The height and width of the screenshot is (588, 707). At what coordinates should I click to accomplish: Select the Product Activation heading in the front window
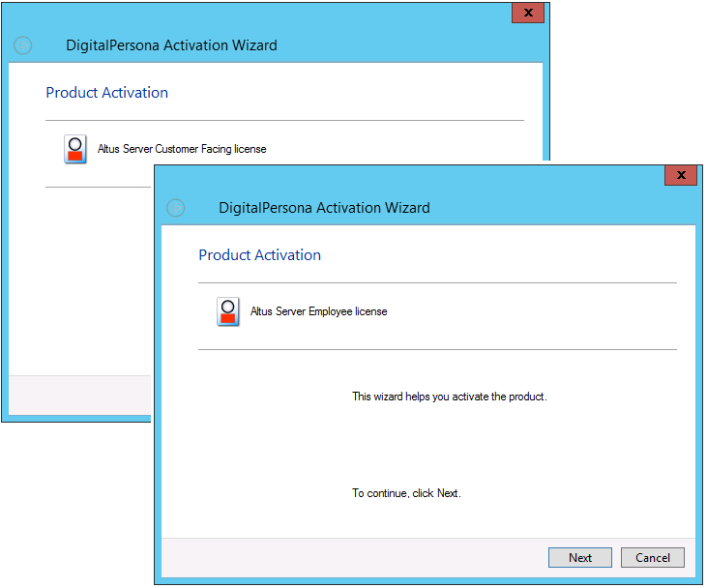click(x=259, y=255)
